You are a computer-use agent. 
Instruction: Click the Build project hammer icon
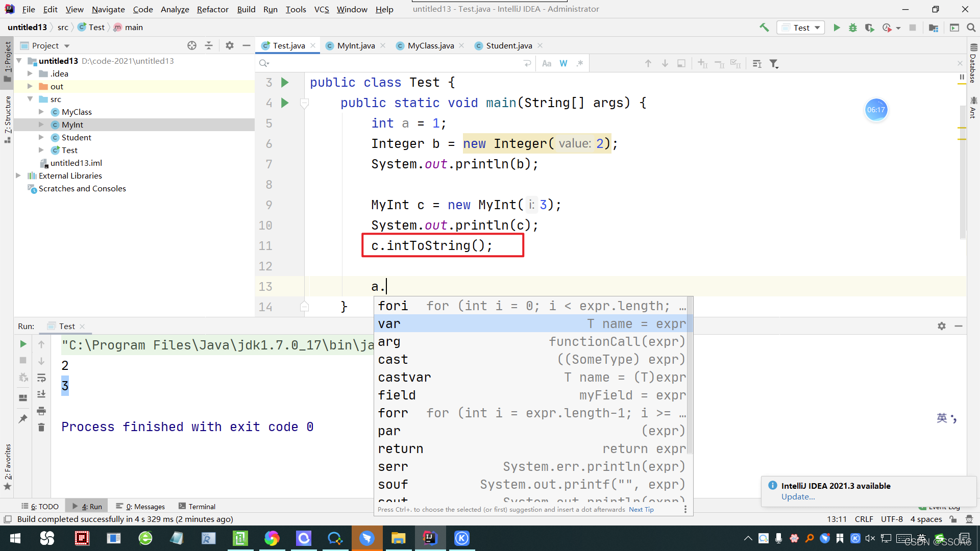coord(764,28)
